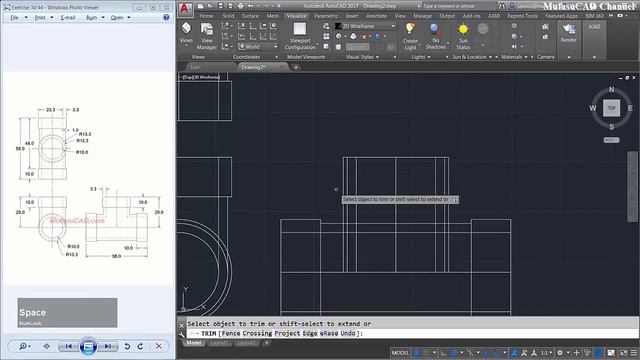Click the zoom magnifier in Photo Viewer
This screenshot has height=360, width=640.
pos(24,346)
